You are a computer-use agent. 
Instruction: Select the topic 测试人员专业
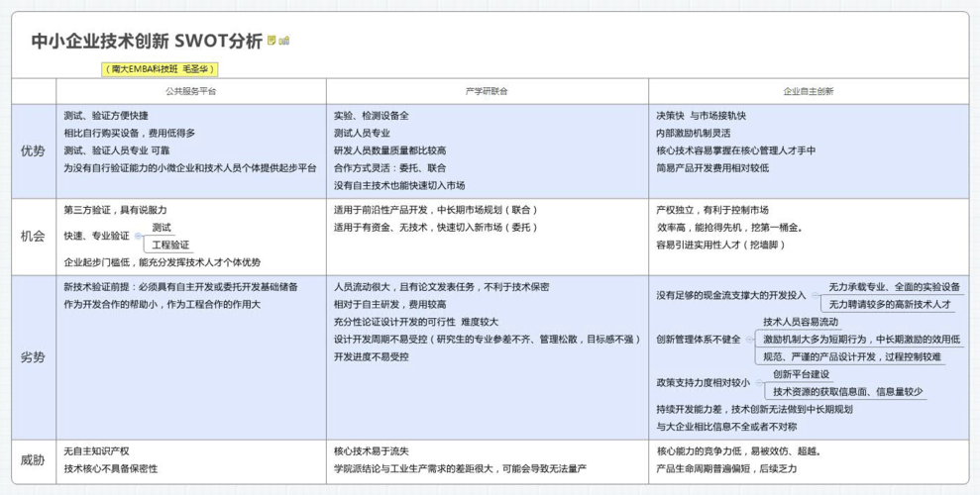(362, 133)
